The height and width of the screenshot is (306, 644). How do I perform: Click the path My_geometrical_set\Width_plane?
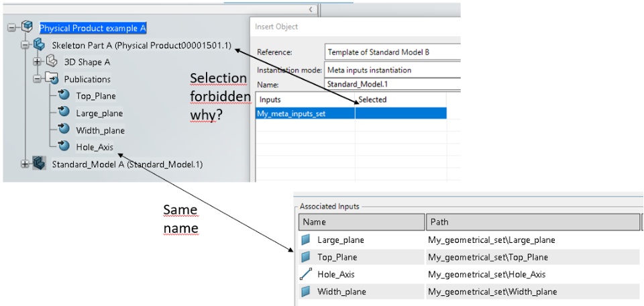(x=492, y=292)
